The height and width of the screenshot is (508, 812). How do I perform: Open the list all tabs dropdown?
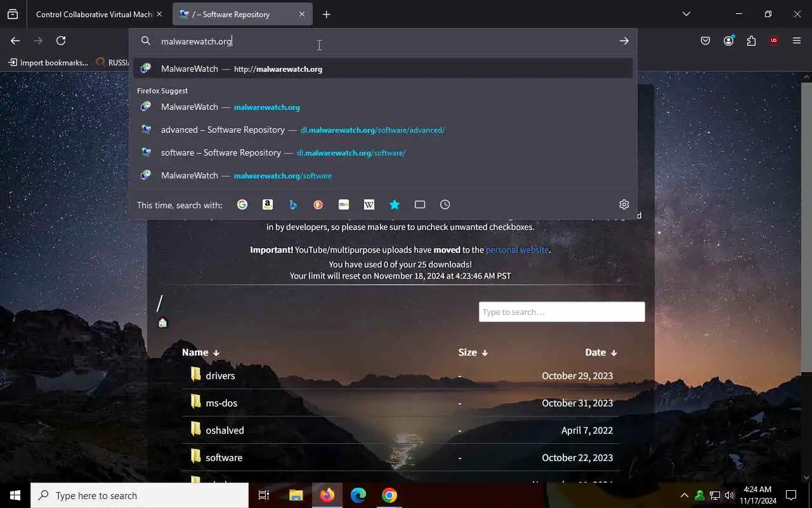coord(686,14)
